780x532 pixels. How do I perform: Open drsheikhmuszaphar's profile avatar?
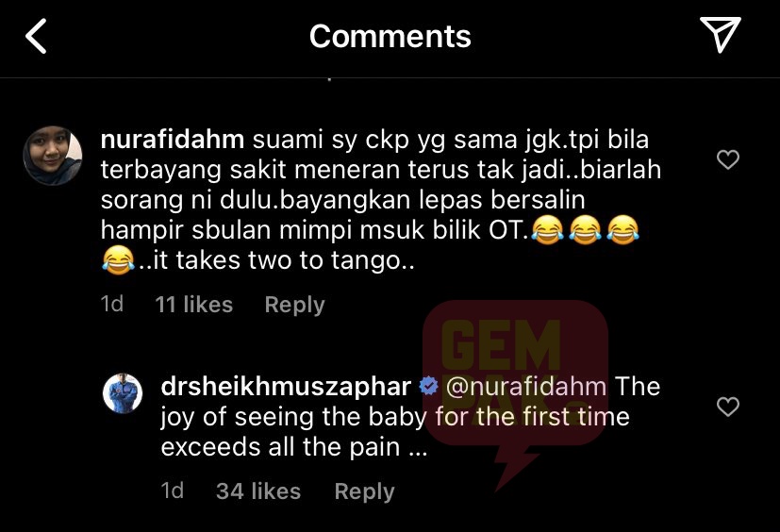click(x=123, y=393)
